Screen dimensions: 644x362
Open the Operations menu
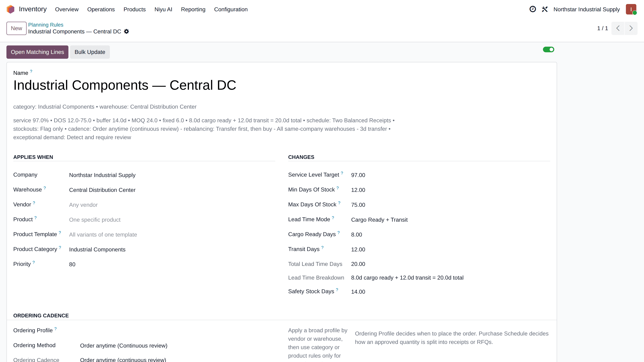point(101,9)
